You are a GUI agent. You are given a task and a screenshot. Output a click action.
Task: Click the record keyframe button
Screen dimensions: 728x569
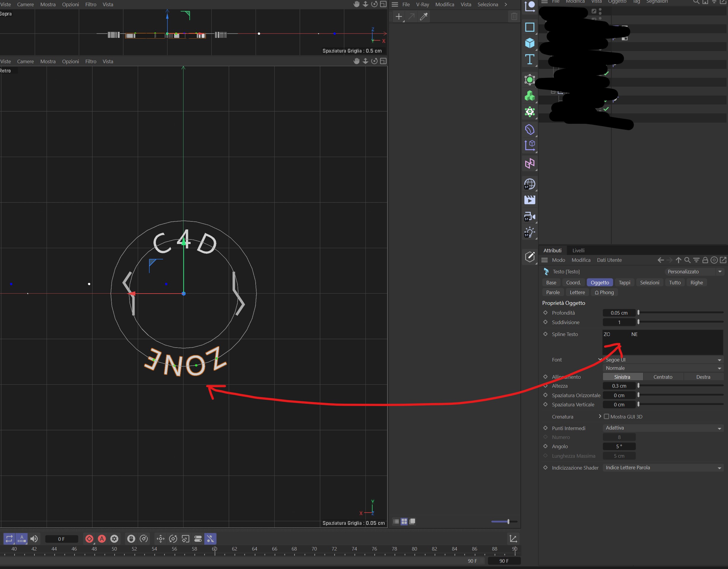(89, 539)
